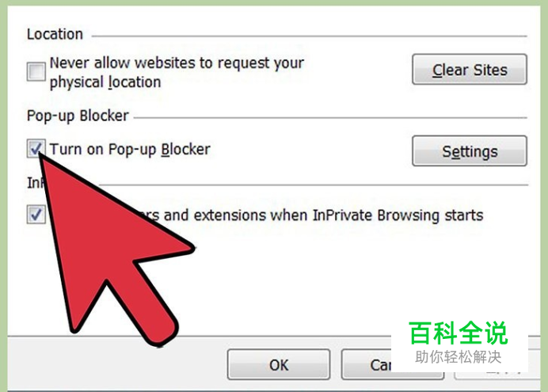
Task: Toggle the Turn on Pop-up Blocker checkbox
Action: [x=36, y=149]
